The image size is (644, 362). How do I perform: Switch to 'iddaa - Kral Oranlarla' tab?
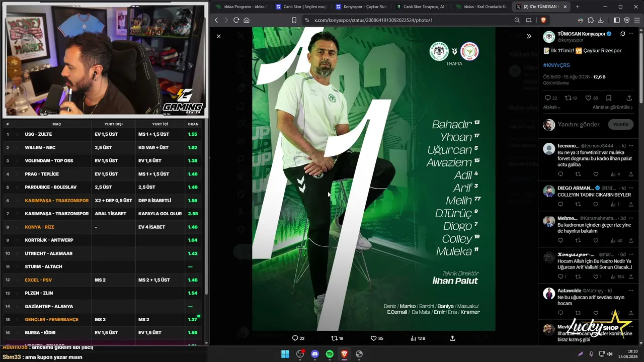coord(481,7)
